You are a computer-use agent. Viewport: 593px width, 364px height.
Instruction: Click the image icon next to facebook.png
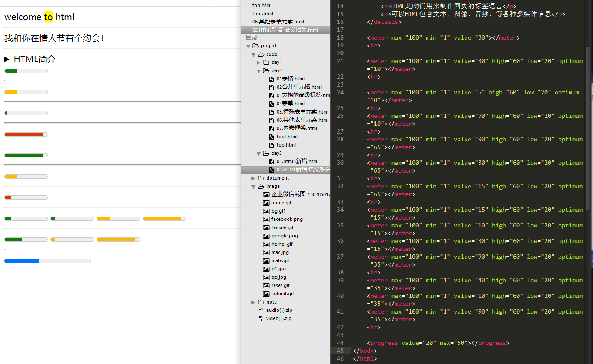click(x=266, y=219)
